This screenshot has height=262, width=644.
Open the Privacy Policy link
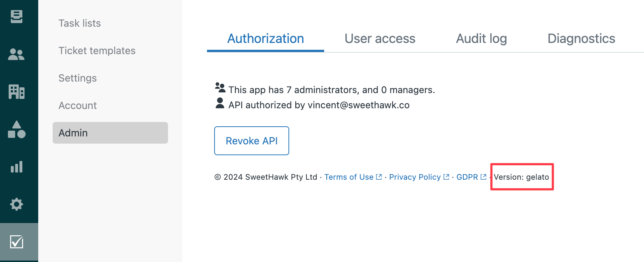[415, 177]
